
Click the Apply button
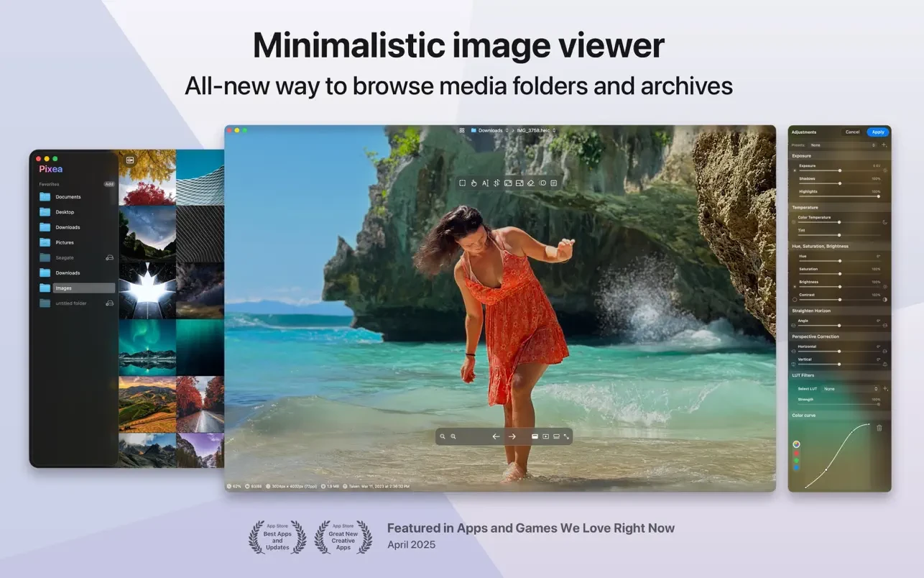click(x=878, y=132)
